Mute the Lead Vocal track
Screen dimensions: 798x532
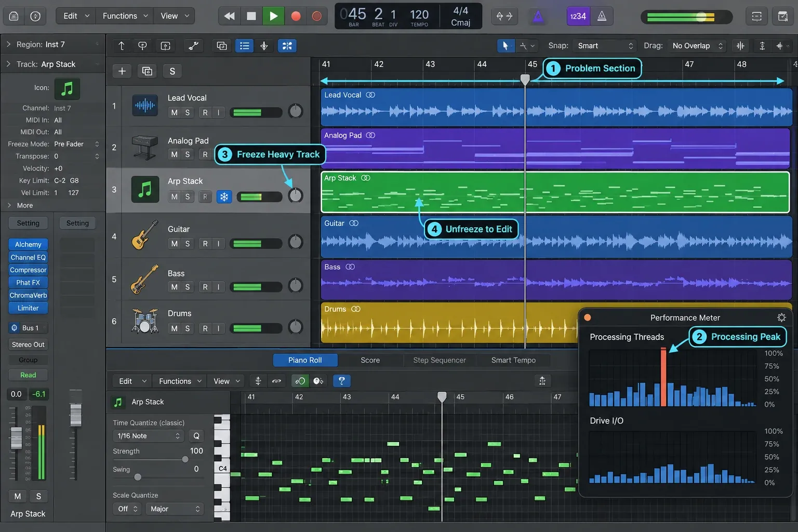click(x=174, y=113)
